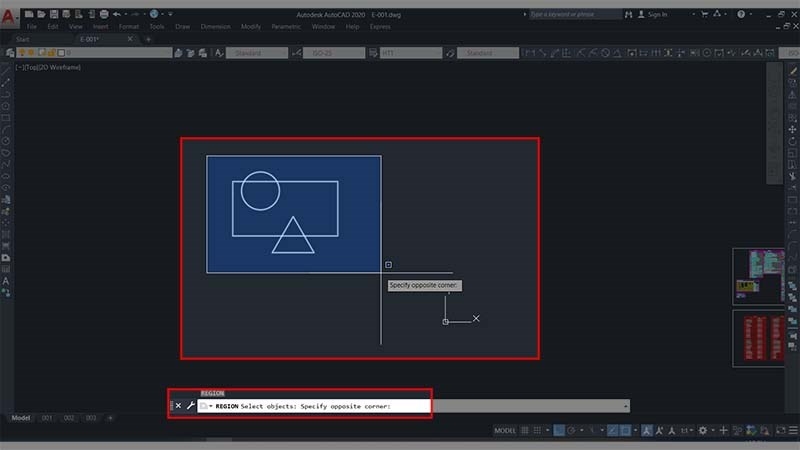This screenshot has height=450, width=800.
Task: Open the File menu
Action: tap(32, 27)
